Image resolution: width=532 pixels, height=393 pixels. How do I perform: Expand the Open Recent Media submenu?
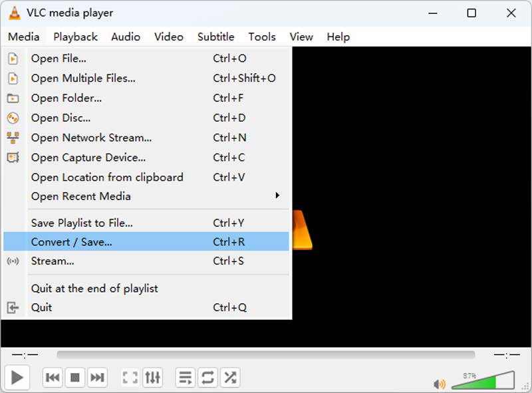pyautogui.click(x=80, y=196)
